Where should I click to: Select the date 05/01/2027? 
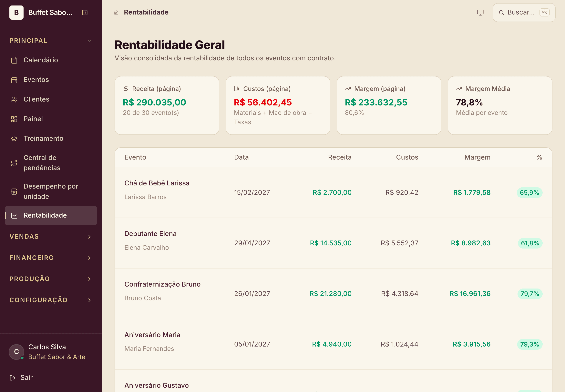click(x=252, y=344)
